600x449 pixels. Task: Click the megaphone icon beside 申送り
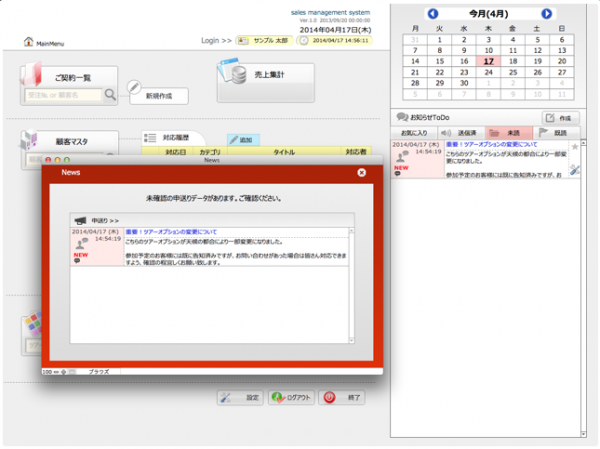80,220
